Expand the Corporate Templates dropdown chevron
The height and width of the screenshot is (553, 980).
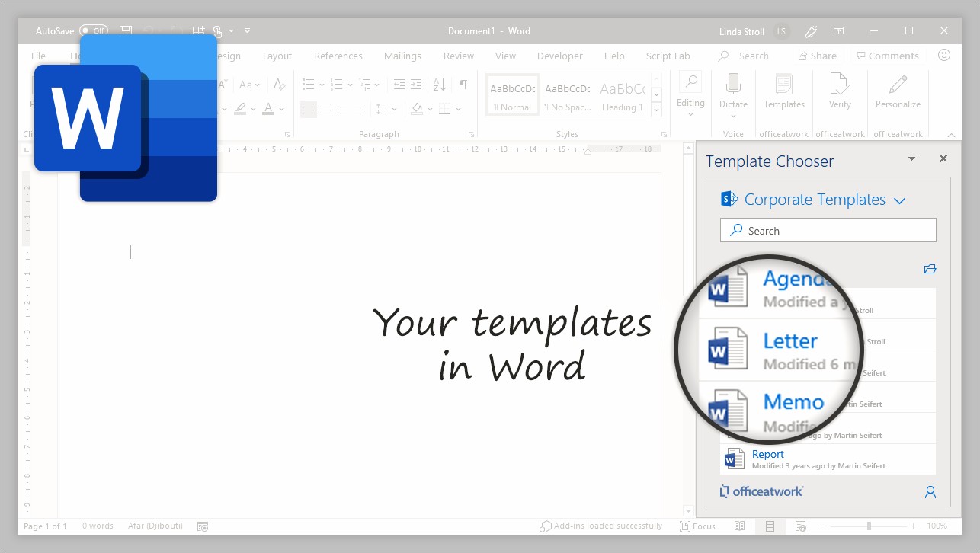click(899, 201)
